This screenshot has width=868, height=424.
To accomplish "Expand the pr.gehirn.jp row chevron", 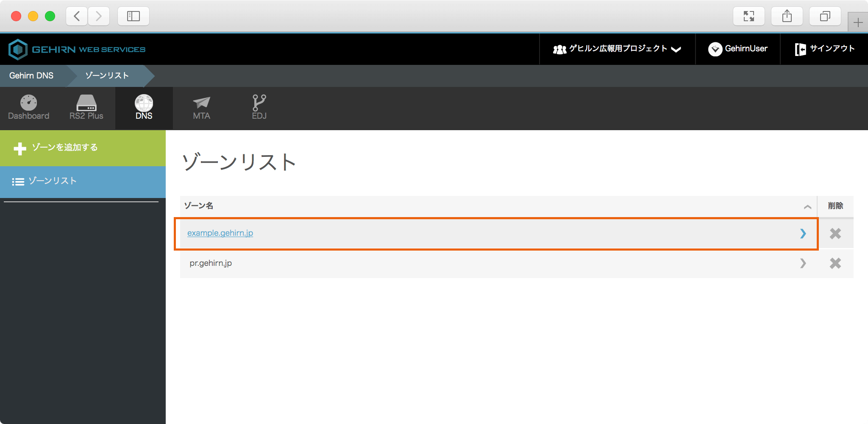I will [x=803, y=263].
